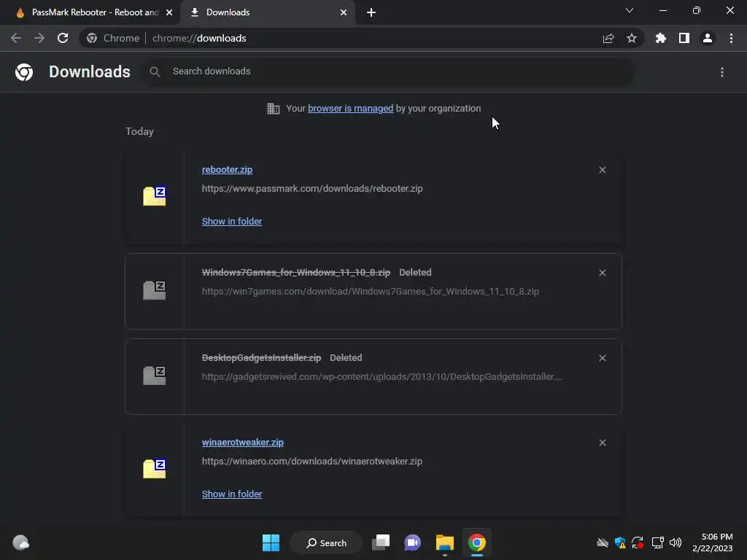Open the rebooter.zip file link
Viewport: 747px width, 560px height.
coord(228,169)
